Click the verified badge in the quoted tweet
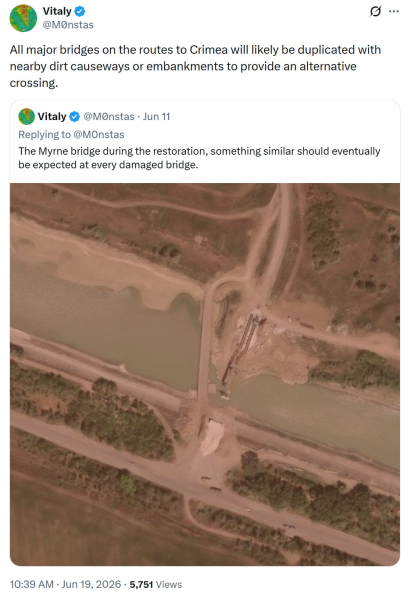411x600 pixels. point(74,117)
